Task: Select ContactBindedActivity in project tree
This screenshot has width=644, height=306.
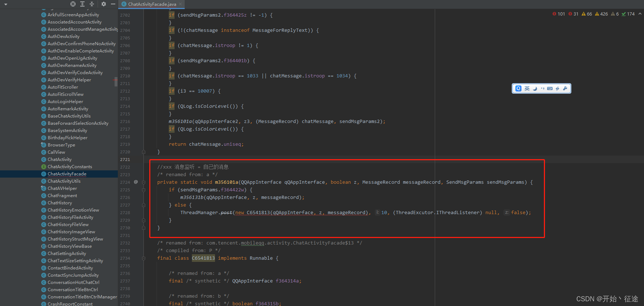Action: point(70,268)
